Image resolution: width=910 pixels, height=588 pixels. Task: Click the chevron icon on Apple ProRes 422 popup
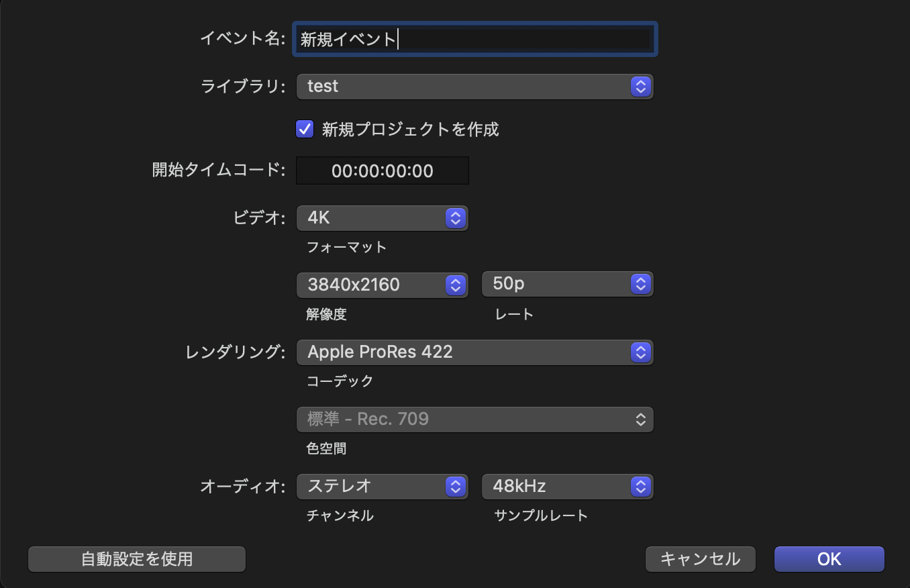(641, 352)
